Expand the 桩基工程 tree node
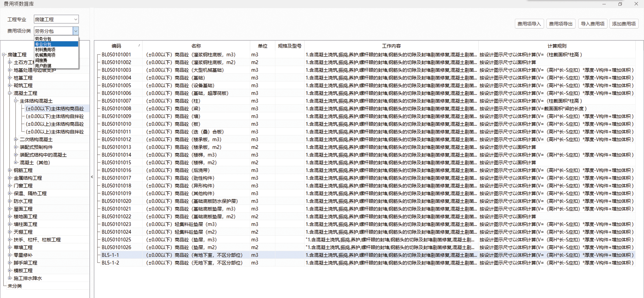 point(10,78)
